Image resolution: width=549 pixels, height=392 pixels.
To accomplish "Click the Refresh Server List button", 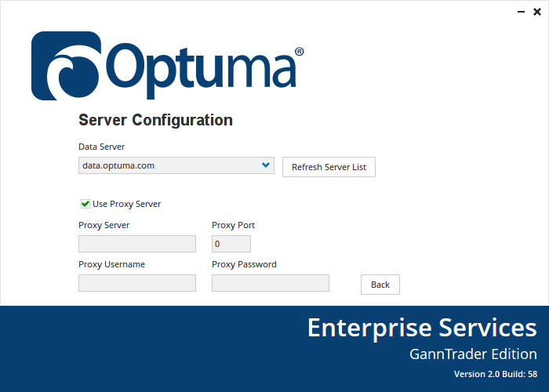I will tap(329, 167).
